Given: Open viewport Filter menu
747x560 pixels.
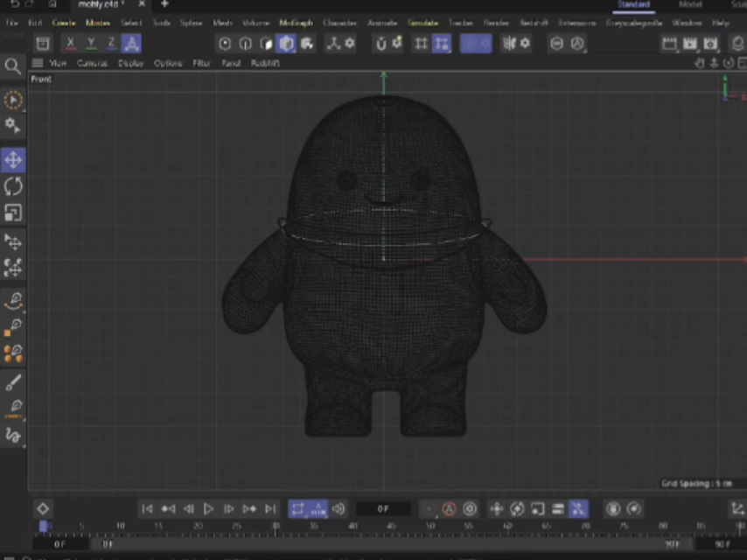Looking at the screenshot, I should click(201, 63).
